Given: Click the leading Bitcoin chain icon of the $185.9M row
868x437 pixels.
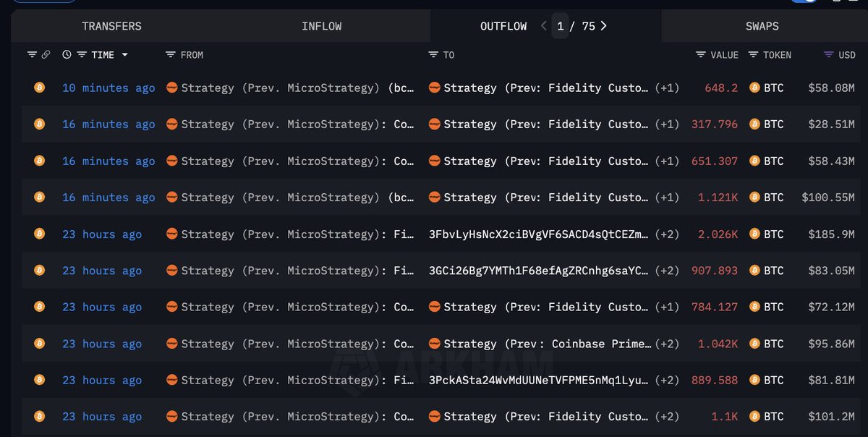Looking at the screenshot, I should [x=40, y=234].
